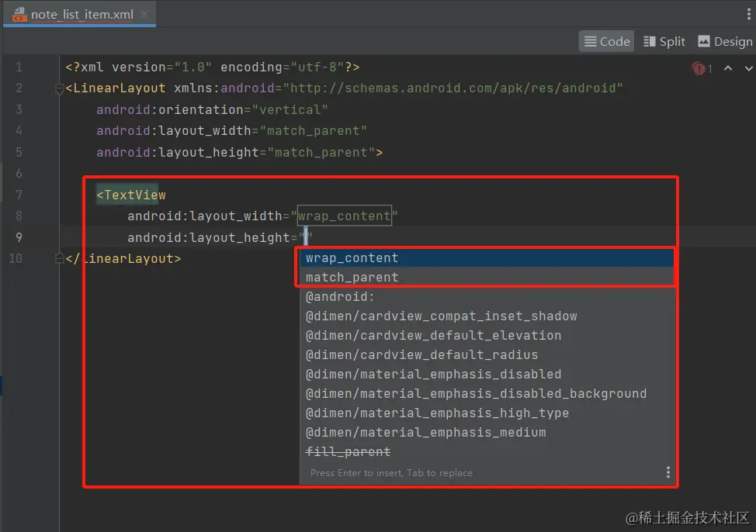Click the XML file icon on the tab
Viewport: 756px width, 532px height.
tap(19, 14)
